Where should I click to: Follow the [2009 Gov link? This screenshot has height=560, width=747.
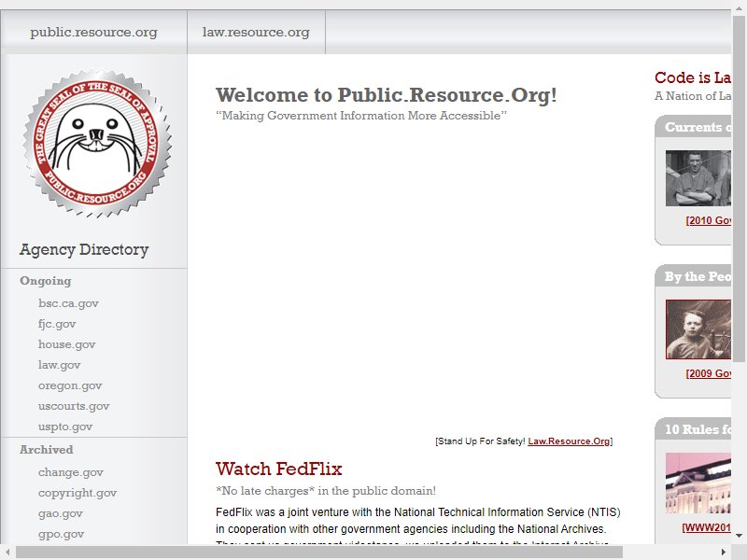(x=709, y=374)
